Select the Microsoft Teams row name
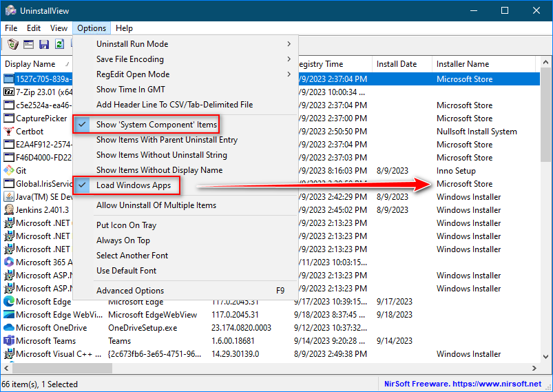This screenshot has width=553, height=392. [x=46, y=341]
